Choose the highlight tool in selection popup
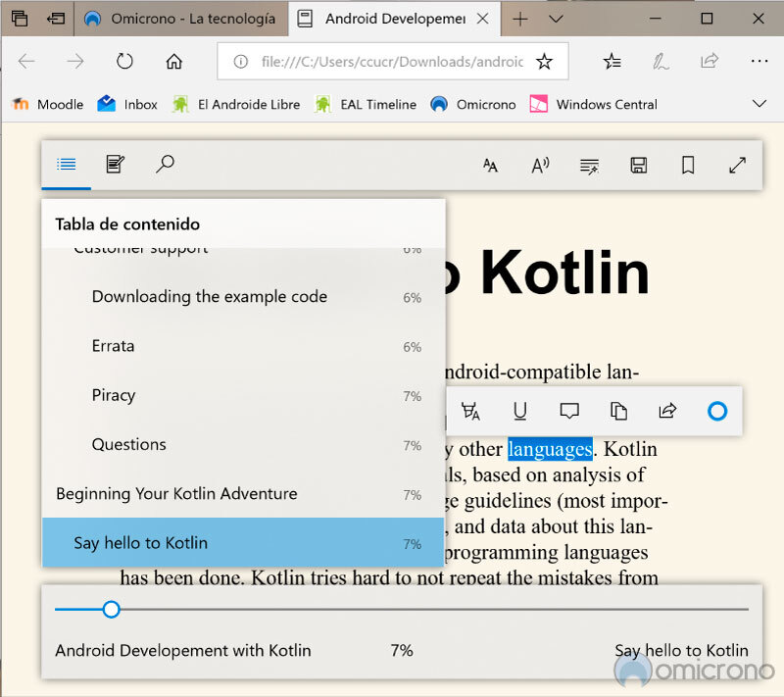The height and width of the screenshot is (697, 784). click(x=470, y=412)
